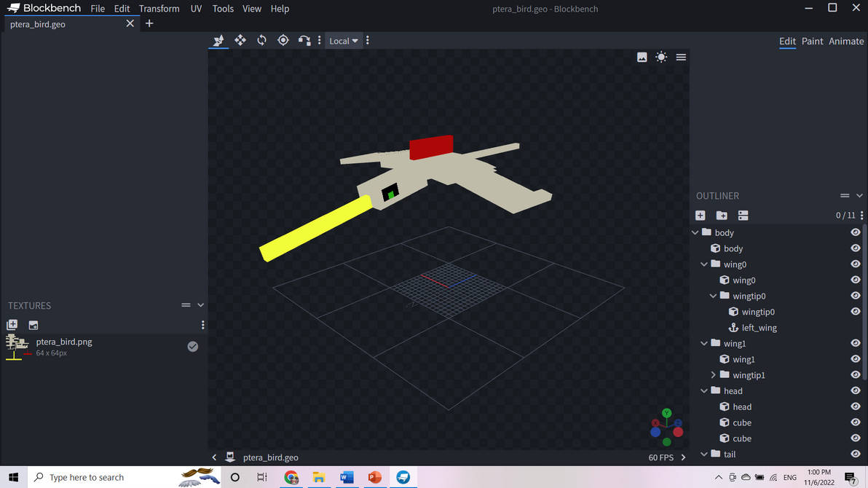Collapse the Textures panel
The width and height of the screenshot is (868, 488).
200,305
